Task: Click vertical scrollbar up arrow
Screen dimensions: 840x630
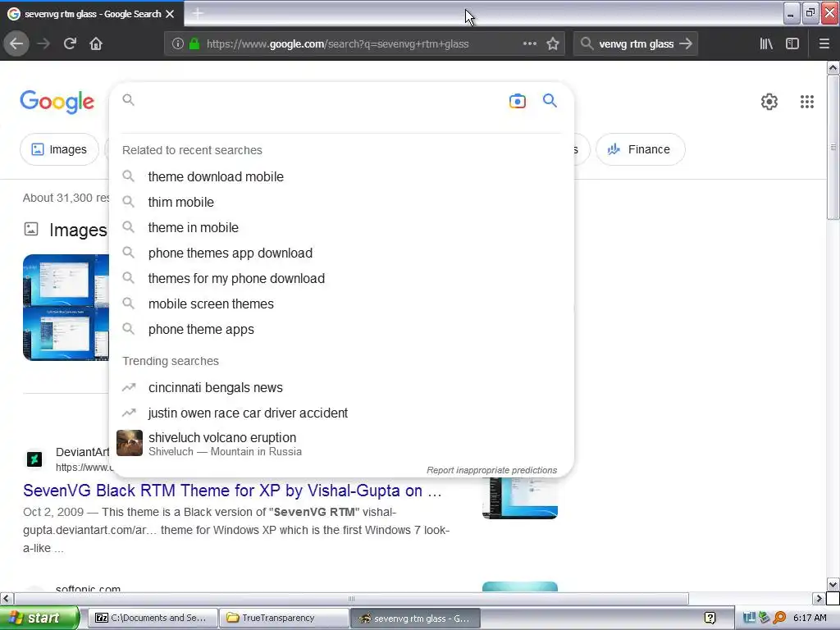Action: [833, 68]
